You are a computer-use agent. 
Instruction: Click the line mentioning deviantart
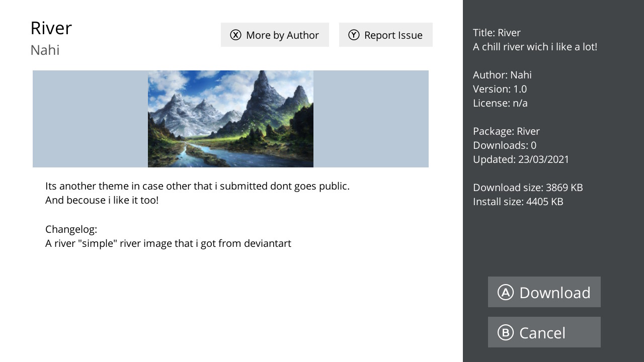(x=168, y=243)
